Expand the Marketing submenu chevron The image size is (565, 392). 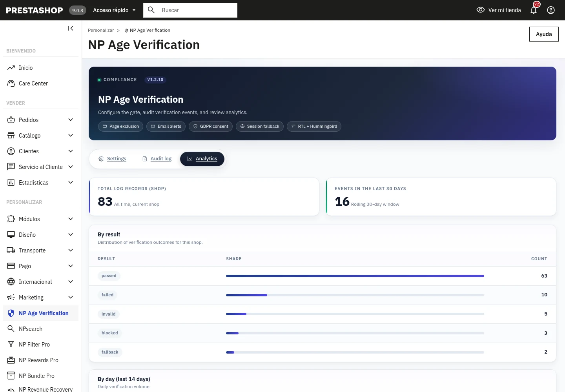(x=71, y=298)
